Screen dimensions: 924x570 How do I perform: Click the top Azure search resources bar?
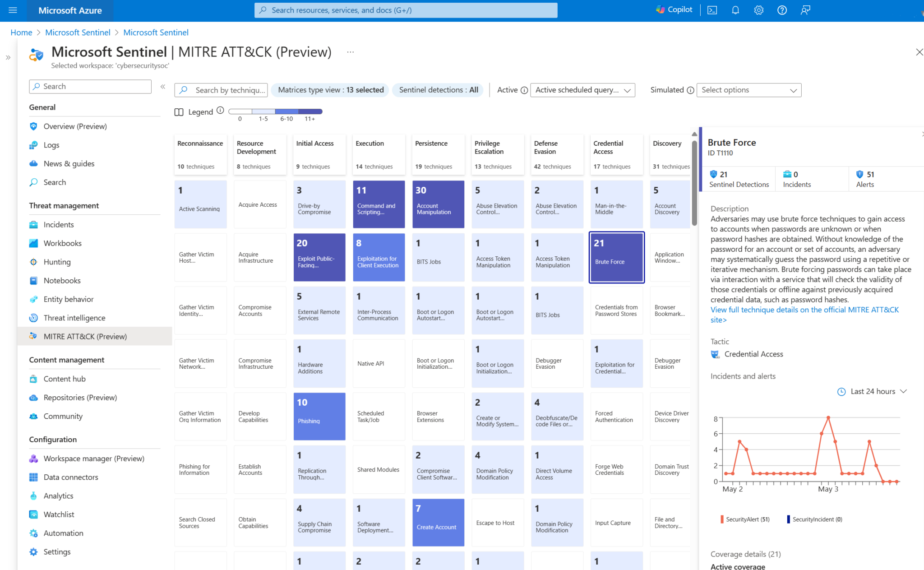(406, 10)
